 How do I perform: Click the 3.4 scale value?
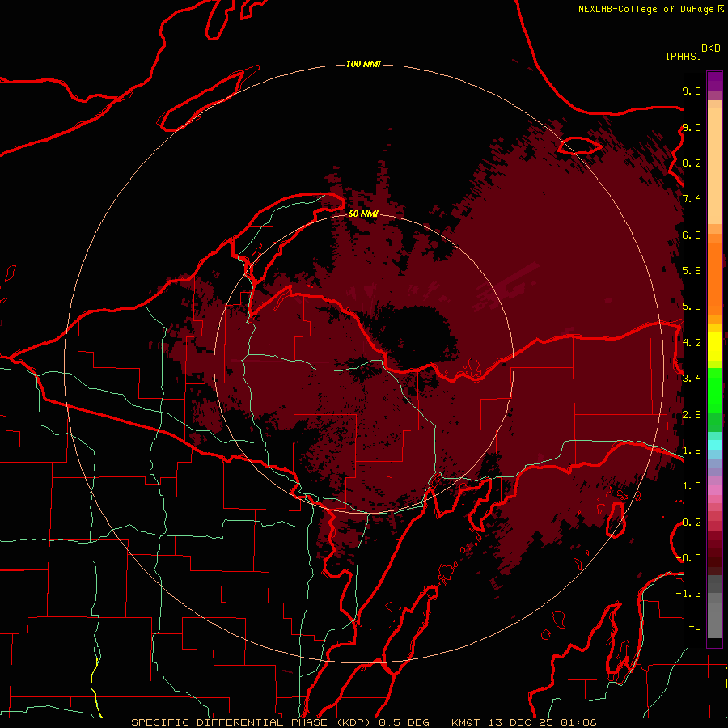point(692,379)
